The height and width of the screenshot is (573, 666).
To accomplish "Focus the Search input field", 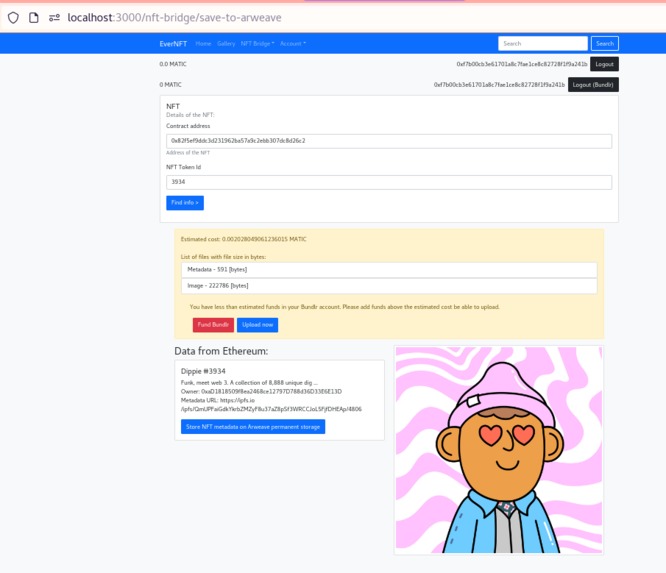I will pyautogui.click(x=542, y=43).
